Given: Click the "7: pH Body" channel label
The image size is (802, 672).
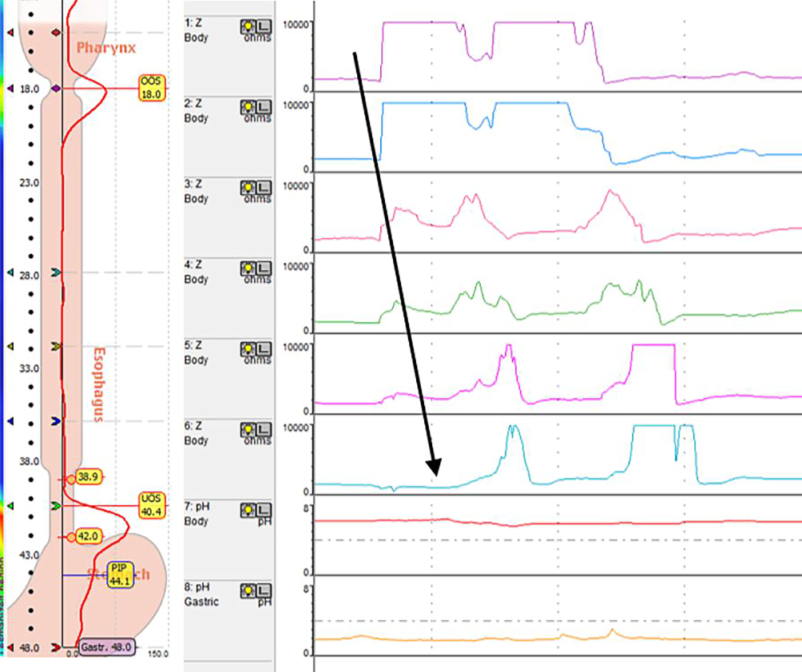Looking at the screenshot, I should click(197, 514).
